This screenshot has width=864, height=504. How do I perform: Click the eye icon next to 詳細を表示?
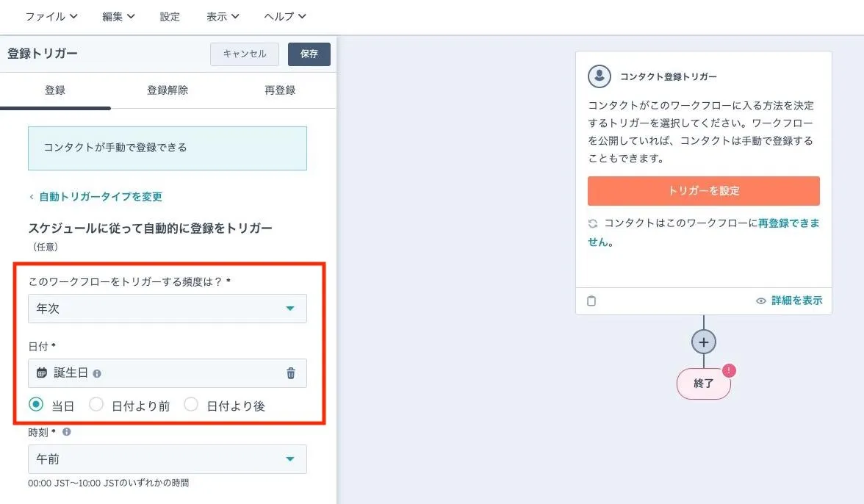[760, 300]
